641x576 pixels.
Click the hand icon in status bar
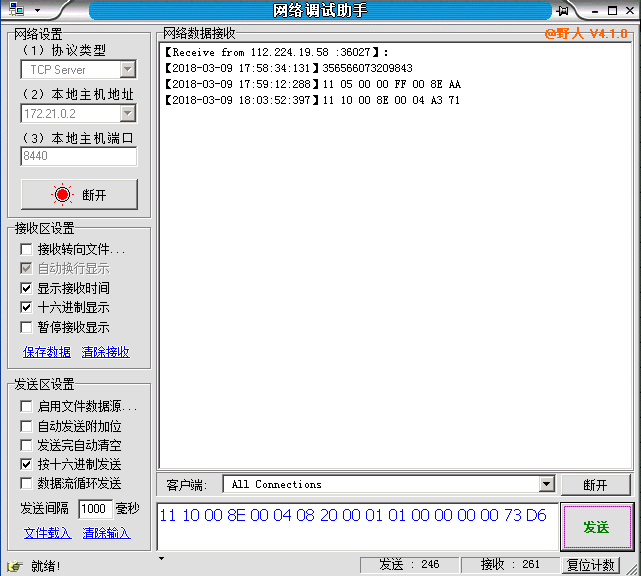15,566
